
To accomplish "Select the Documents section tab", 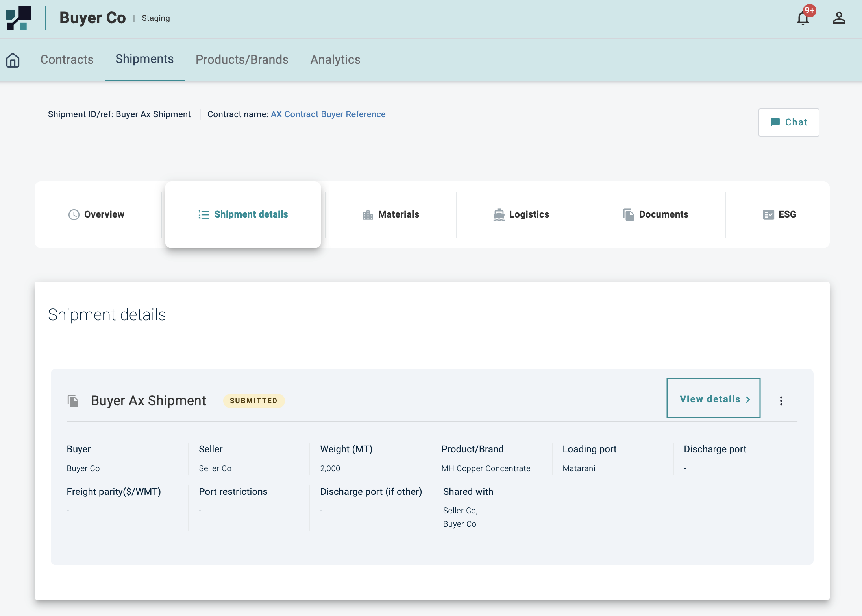I will (656, 215).
